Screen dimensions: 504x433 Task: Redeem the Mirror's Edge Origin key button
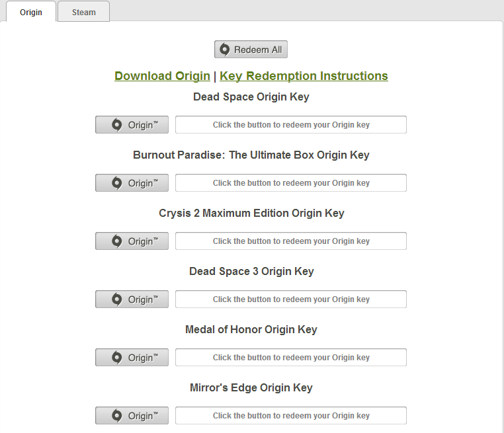coord(132,415)
